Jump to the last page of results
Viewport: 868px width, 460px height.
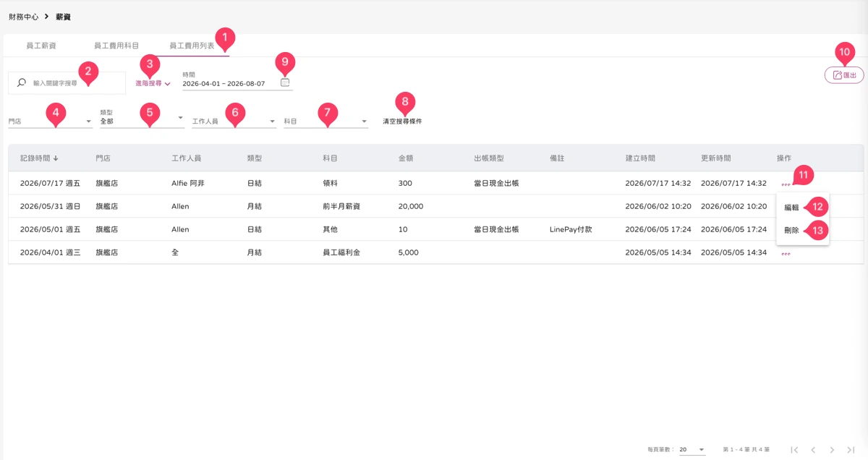point(851,450)
